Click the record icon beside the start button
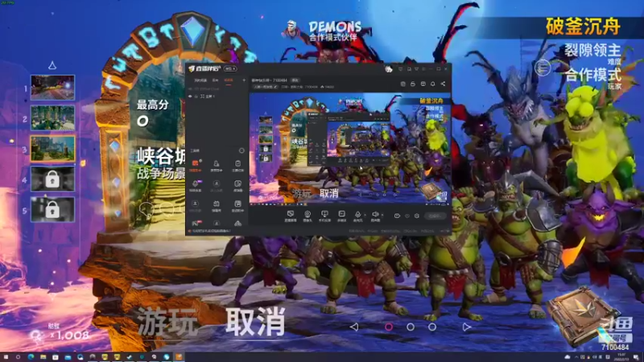This screenshot has width=644, height=362. point(397,216)
